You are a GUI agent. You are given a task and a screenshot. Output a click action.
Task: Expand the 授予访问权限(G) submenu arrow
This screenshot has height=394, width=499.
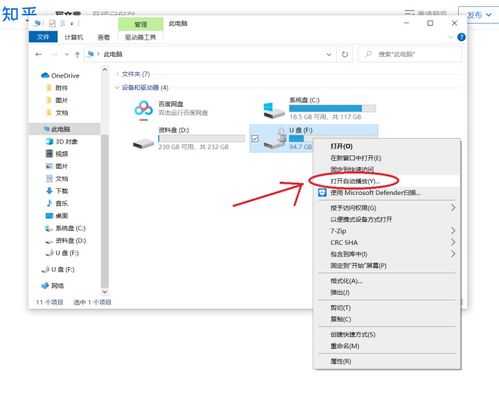coord(453,208)
